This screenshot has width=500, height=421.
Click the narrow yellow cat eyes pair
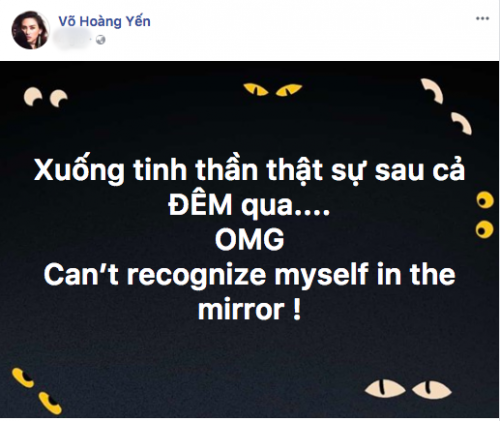click(x=273, y=90)
